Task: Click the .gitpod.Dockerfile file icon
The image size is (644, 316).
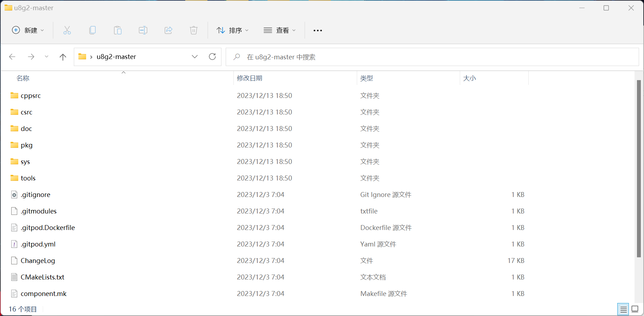Action: pos(14,228)
